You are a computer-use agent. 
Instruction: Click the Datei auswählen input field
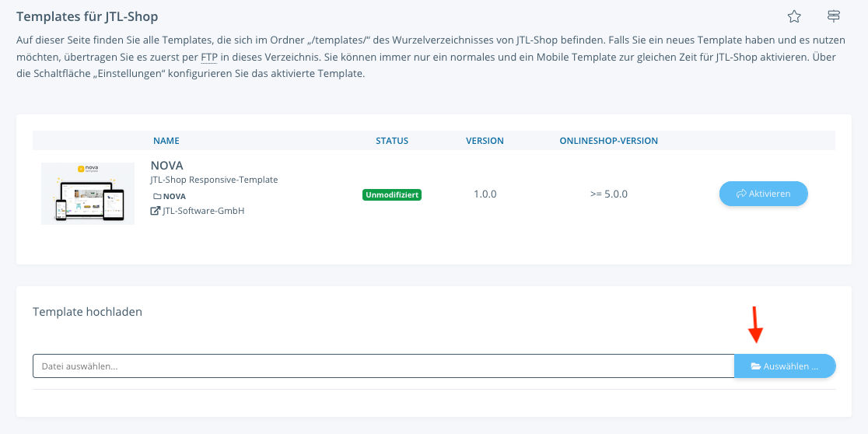click(x=383, y=366)
